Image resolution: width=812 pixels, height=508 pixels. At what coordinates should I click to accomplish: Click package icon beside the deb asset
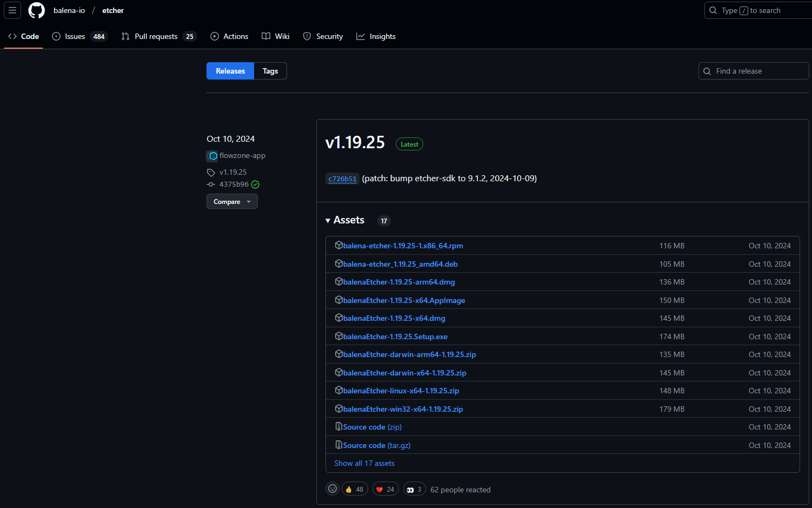[339, 263]
